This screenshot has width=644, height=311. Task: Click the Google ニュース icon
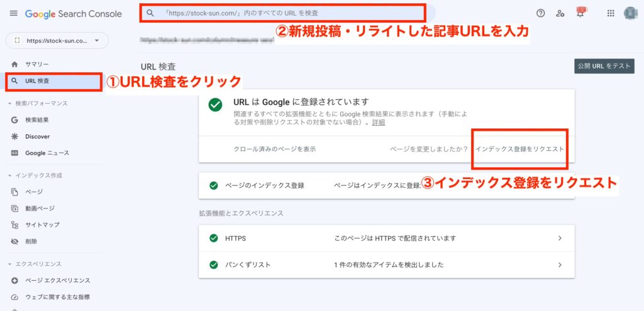pos(15,153)
